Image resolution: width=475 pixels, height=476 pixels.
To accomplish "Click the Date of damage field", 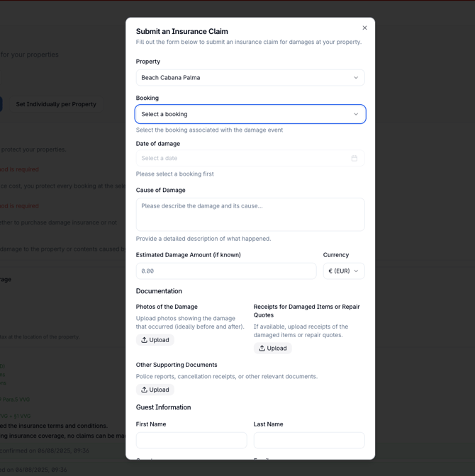I will [250, 158].
